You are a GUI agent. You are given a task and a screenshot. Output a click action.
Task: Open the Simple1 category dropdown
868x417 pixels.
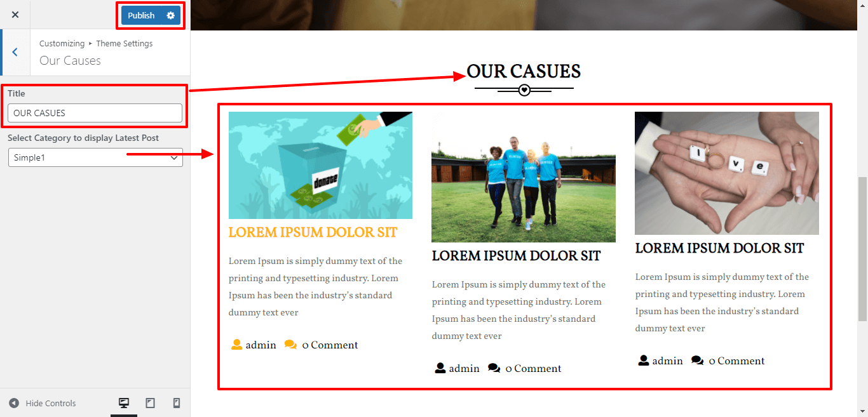95,157
